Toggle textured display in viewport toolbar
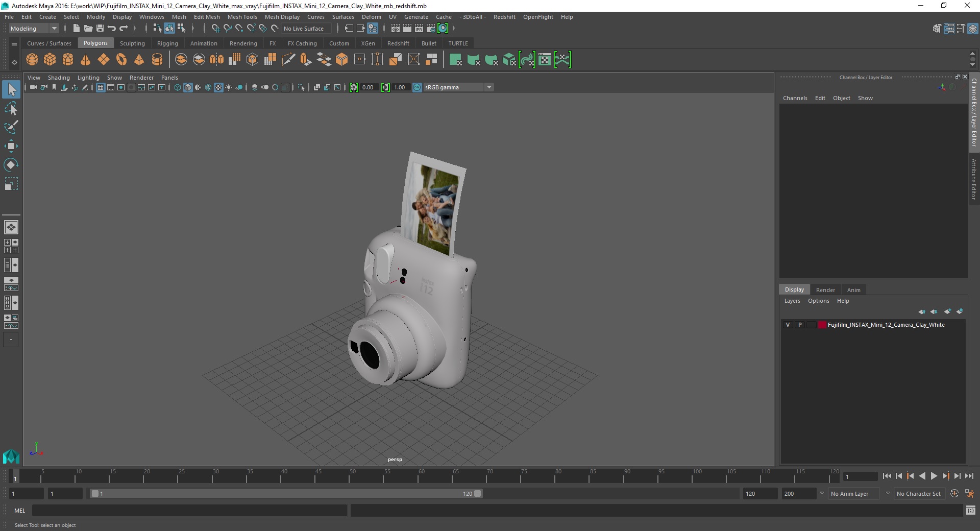The width and height of the screenshot is (980, 531). [x=218, y=87]
